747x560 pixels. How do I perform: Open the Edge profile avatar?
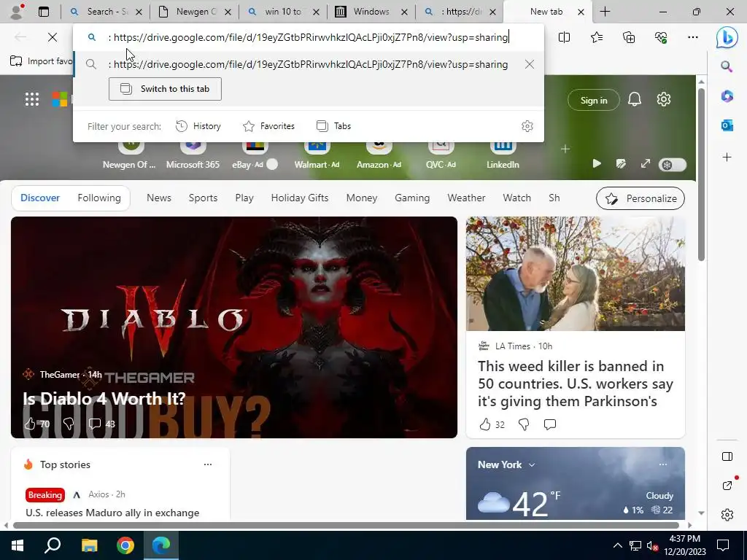click(x=17, y=12)
